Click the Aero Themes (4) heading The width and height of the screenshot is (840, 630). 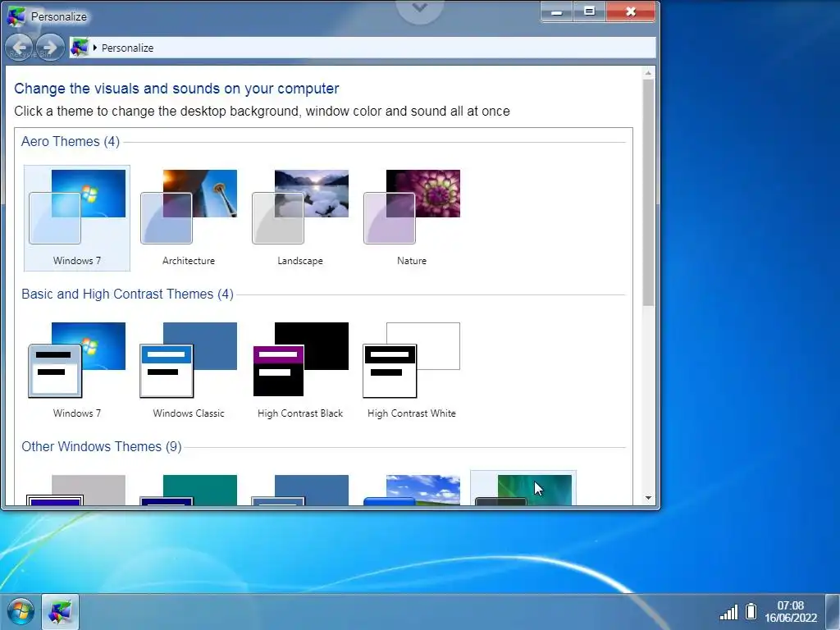[71, 141]
